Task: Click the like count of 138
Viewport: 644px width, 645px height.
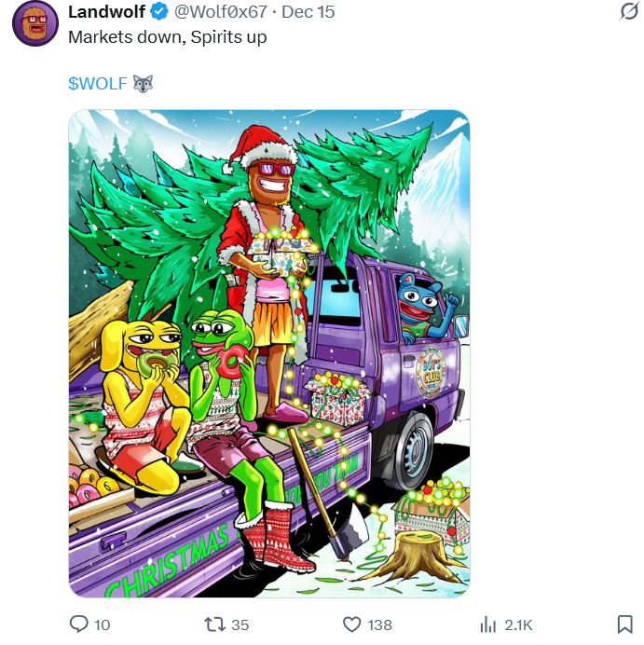Action: (379, 624)
